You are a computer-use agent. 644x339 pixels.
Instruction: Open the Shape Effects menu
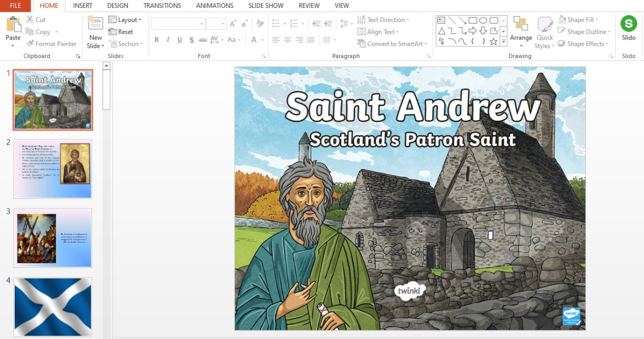point(584,44)
